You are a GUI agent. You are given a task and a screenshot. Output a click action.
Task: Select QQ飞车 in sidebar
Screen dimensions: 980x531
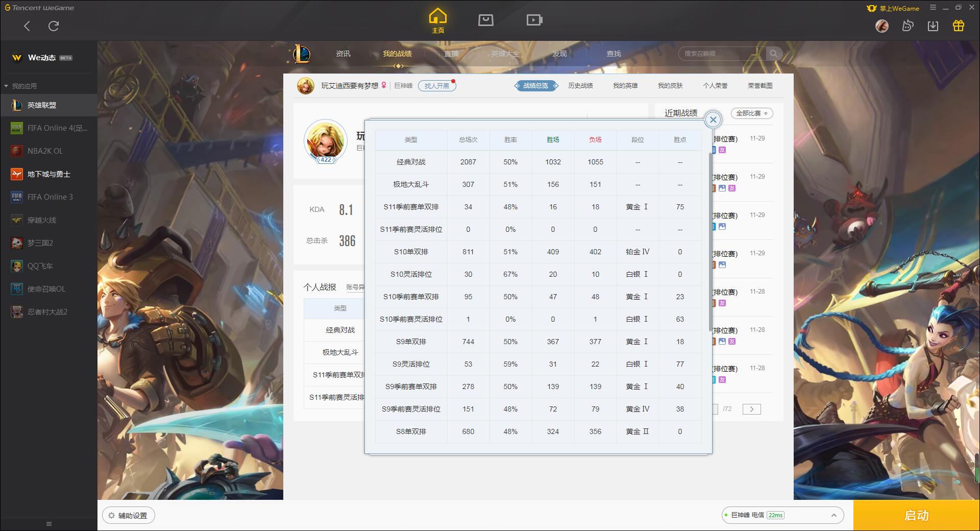tap(48, 266)
